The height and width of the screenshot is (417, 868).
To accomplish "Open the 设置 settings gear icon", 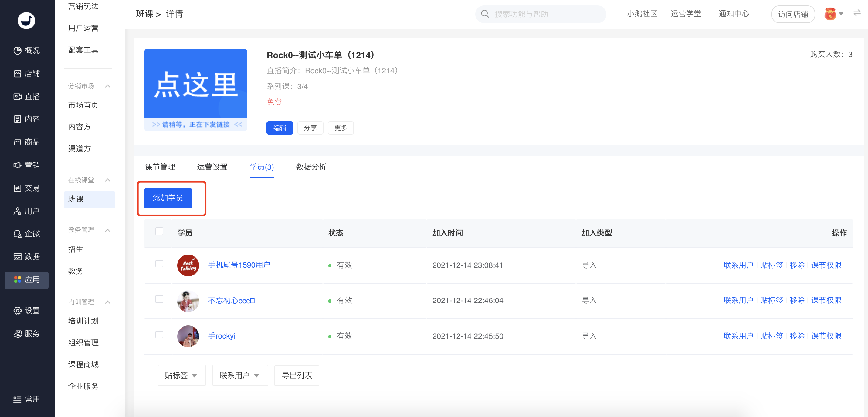I will point(18,310).
